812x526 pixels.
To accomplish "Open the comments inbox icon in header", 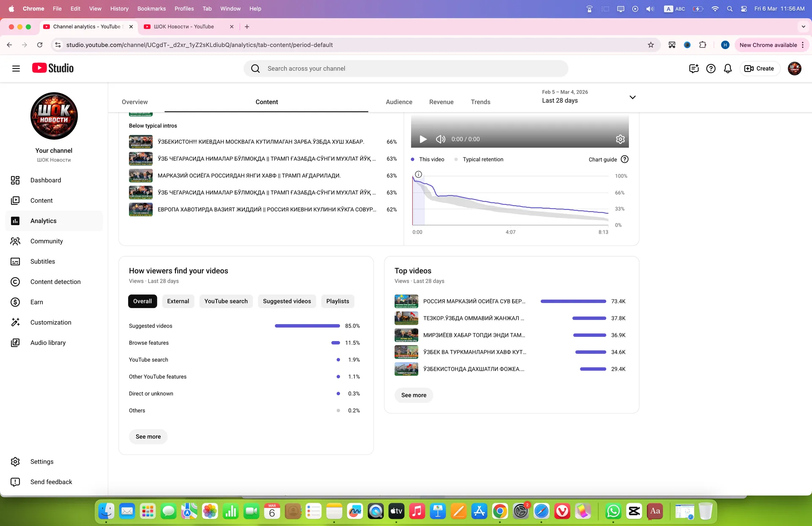I will (694, 69).
